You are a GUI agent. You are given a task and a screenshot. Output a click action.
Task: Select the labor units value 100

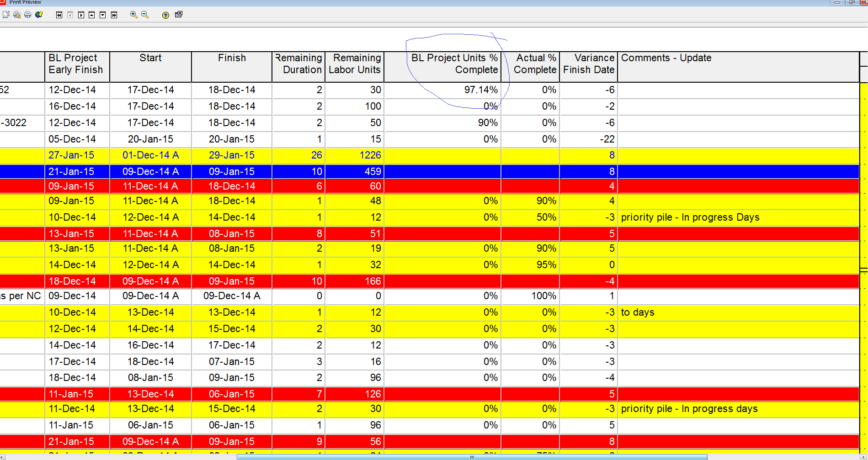pos(354,106)
